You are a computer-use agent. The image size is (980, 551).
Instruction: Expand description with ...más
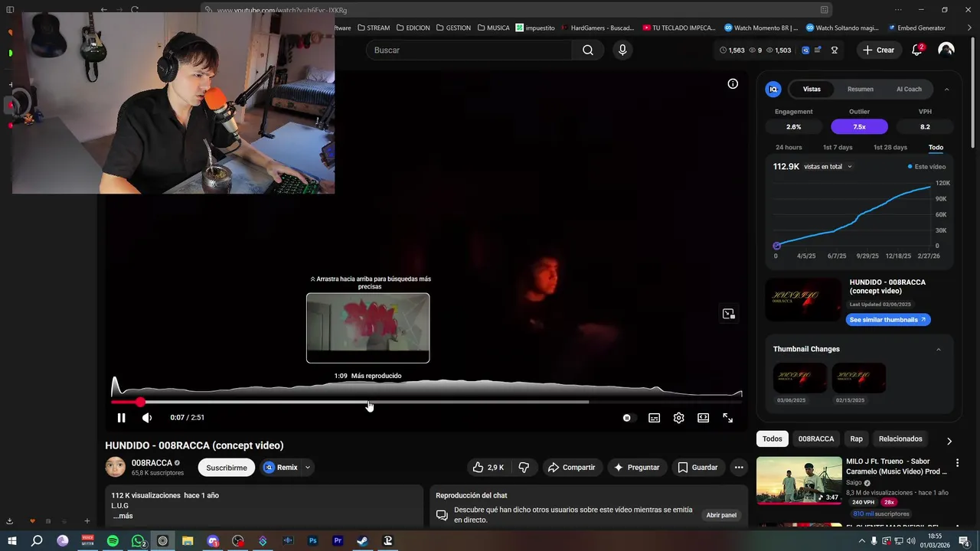pyautogui.click(x=122, y=516)
